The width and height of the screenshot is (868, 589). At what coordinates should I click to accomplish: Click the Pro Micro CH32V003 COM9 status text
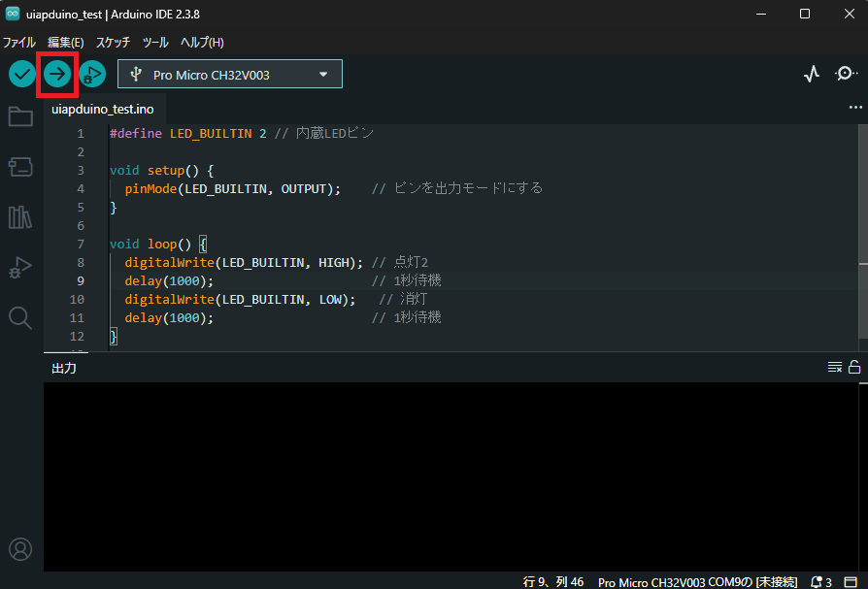point(697,582)
